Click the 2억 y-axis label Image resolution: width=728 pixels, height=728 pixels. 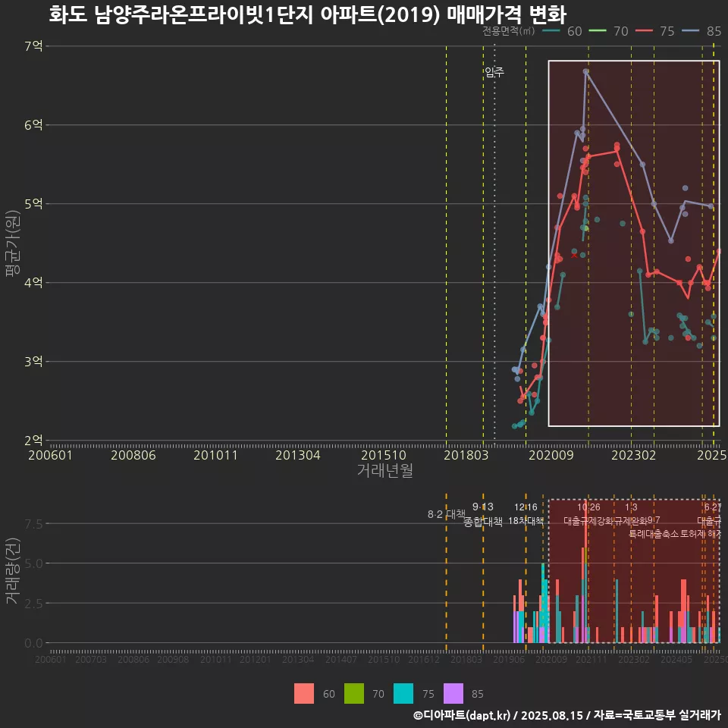(33, 440)
